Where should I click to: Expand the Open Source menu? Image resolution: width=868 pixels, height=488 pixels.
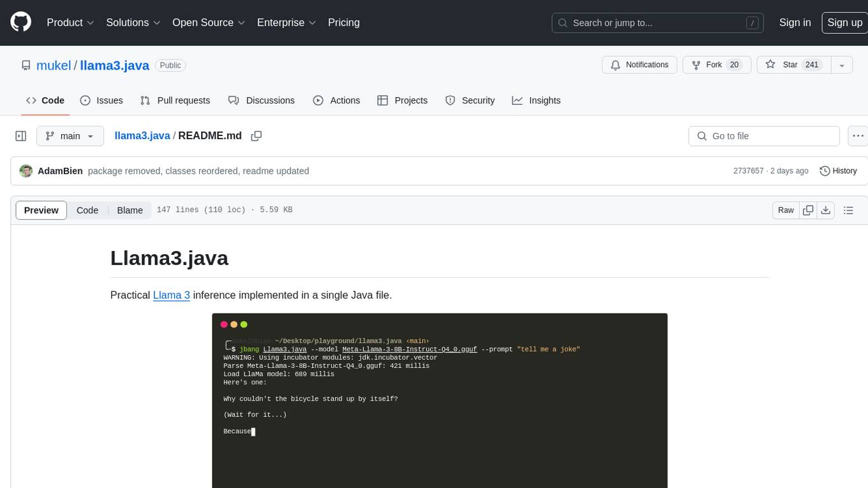coord(209,22)
